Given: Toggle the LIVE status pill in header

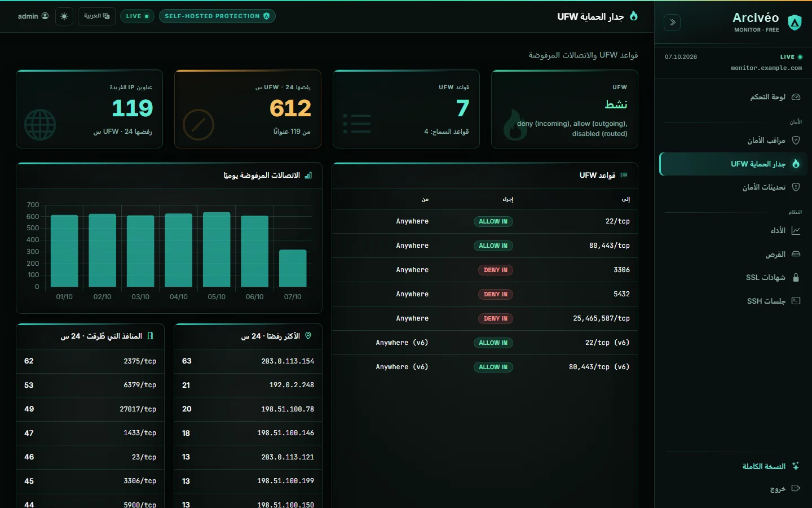Looking at the screenshot, I should pyautogui.click(x=137, y=16).
